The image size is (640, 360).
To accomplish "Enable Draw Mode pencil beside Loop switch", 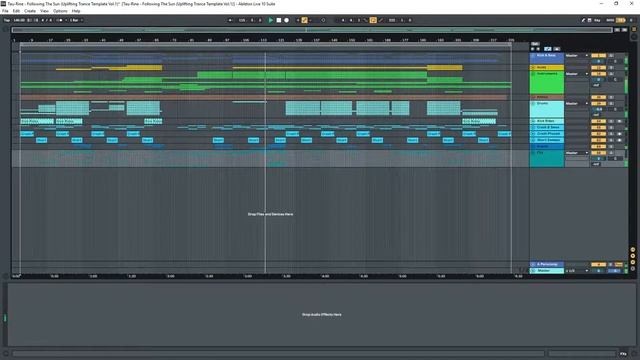I will click(x=381, y=20).
